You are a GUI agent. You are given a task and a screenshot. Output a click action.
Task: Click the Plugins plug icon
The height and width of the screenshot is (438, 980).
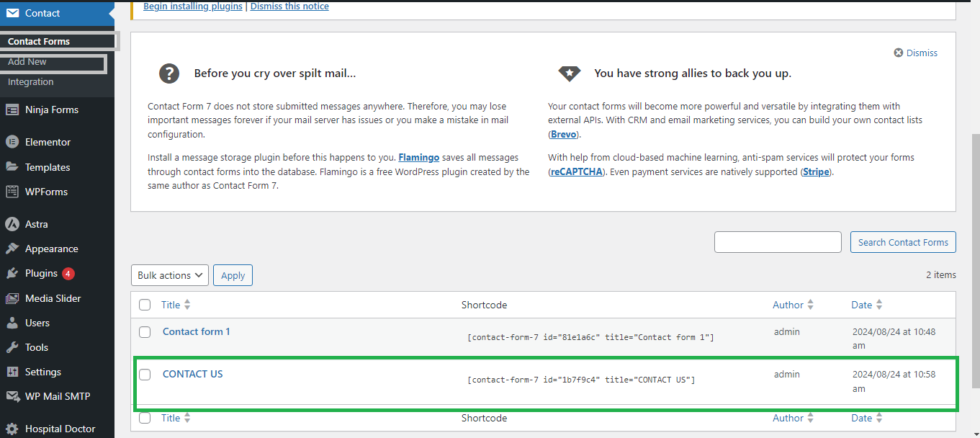coord(12,273)
